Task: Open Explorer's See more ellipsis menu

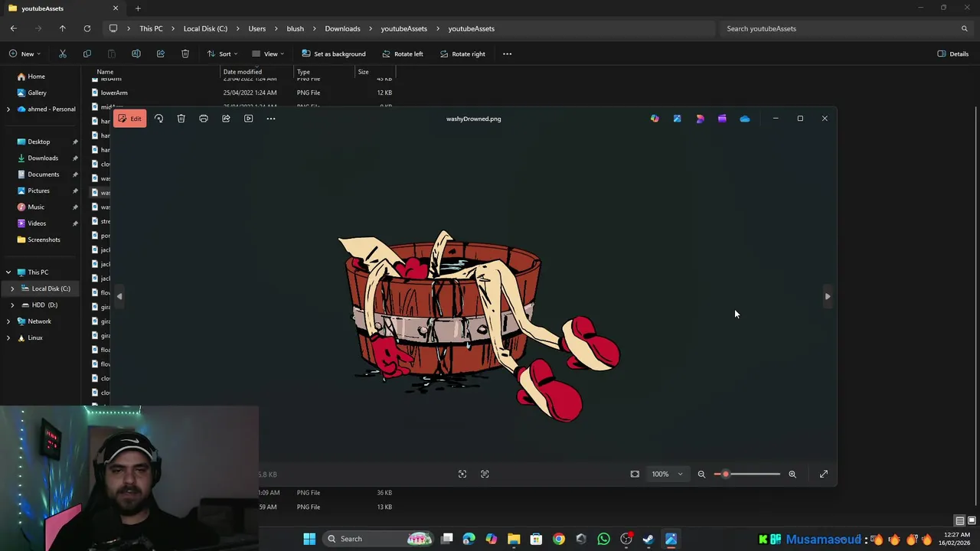Action: (507, 54)
